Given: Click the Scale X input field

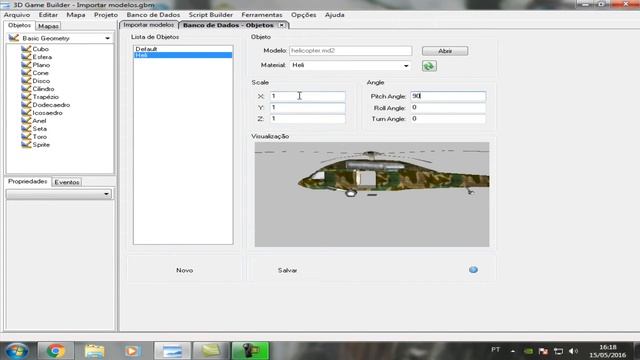Looking at the screenshot, I should pyautogui.click(x=307, y=96).
